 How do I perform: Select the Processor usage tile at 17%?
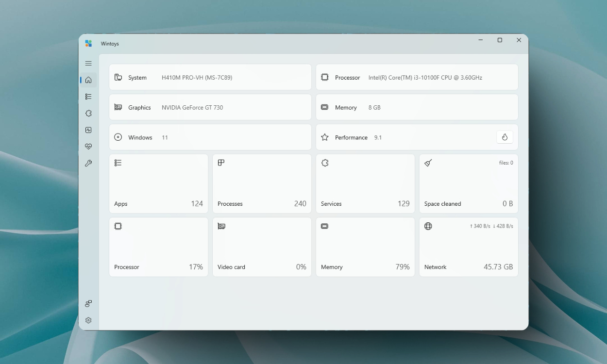click(158, 247)
